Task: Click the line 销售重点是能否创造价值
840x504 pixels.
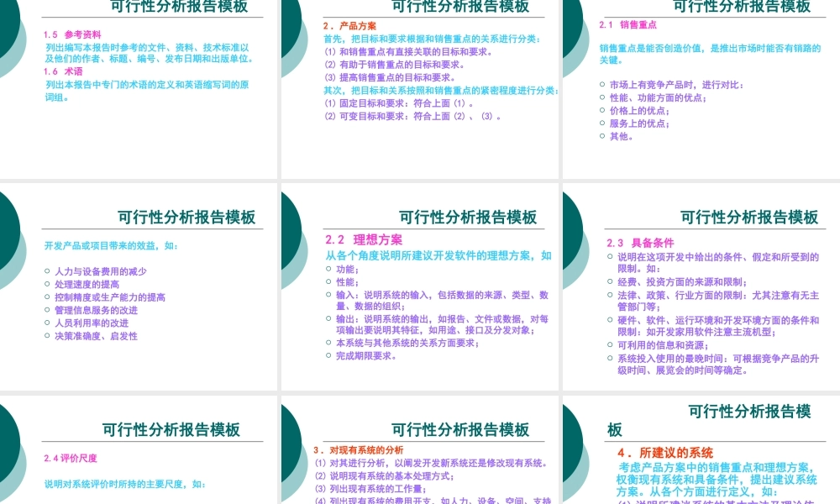Action: 710,54
